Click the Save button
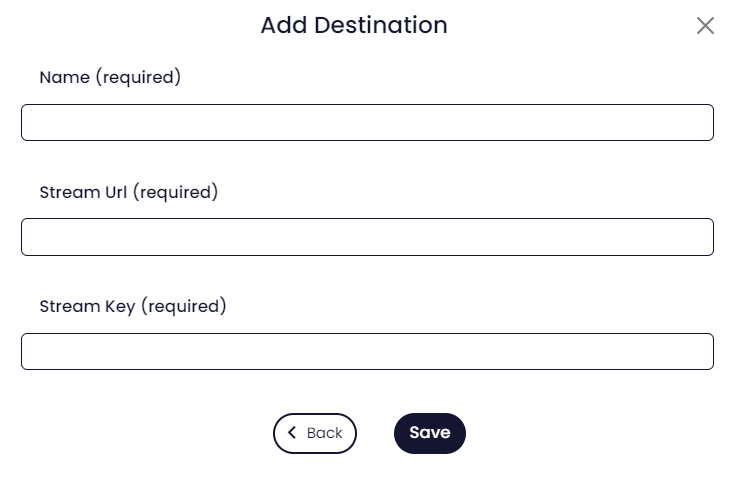This screenshot has height=492, width=735. (x=430, y=433)
